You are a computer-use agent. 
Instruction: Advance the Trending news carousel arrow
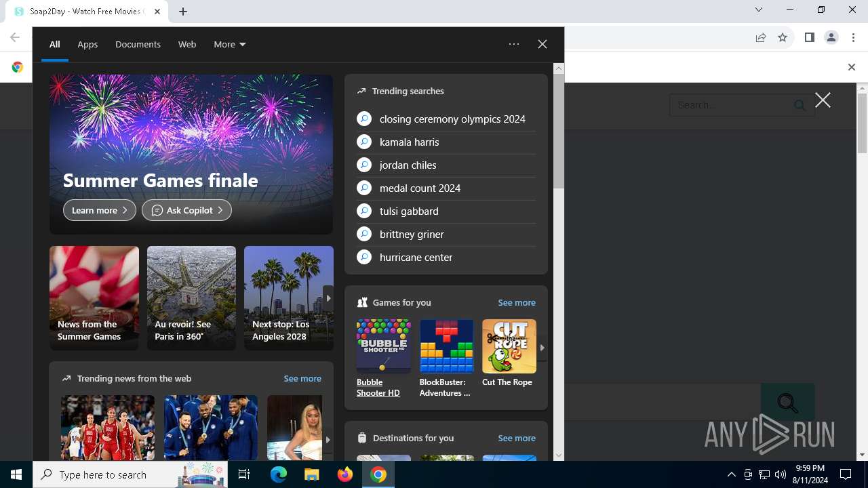pos(328,439)
